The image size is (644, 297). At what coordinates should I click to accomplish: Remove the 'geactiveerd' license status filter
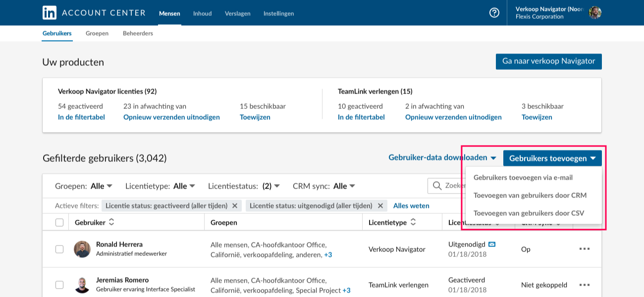pyautogui.click(x=235, y=205)
